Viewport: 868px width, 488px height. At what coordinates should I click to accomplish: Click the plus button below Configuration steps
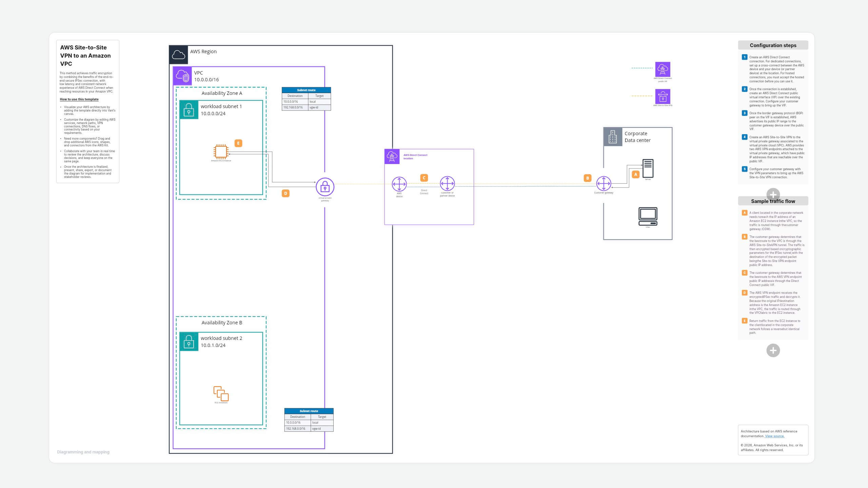[x=773, y=195]
